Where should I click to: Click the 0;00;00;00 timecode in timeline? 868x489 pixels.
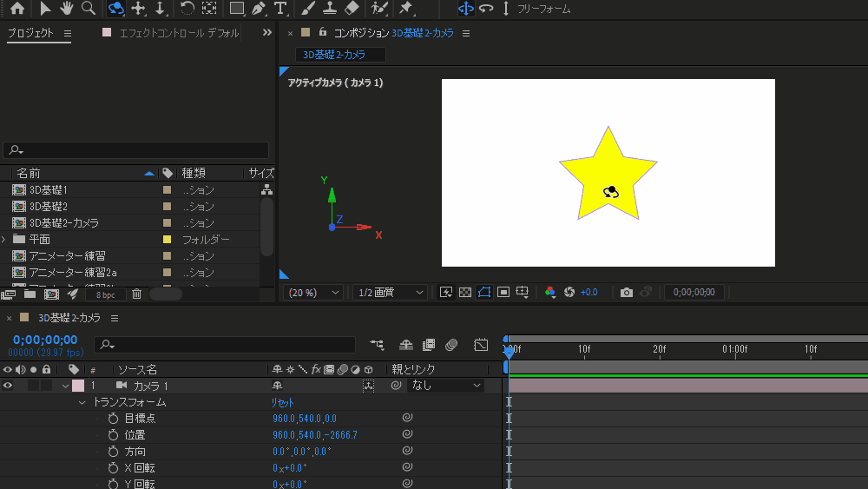pyautogui.click(x=45, y=340)
